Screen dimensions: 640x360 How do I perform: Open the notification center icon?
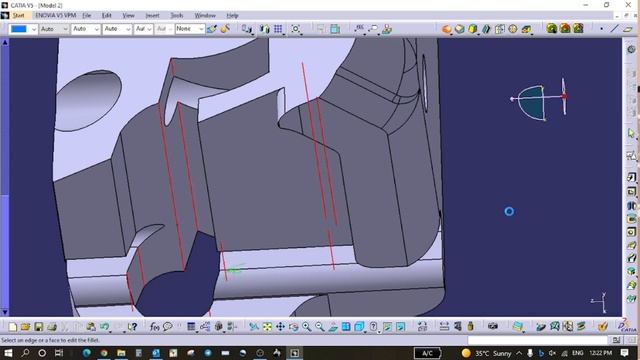624,353
